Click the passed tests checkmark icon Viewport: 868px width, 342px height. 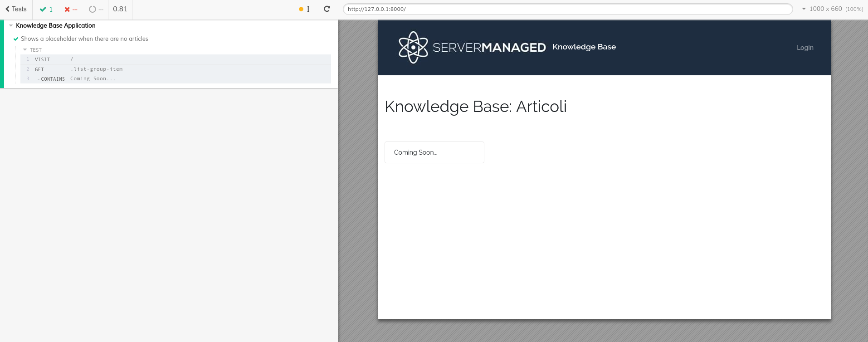(44, 9)
